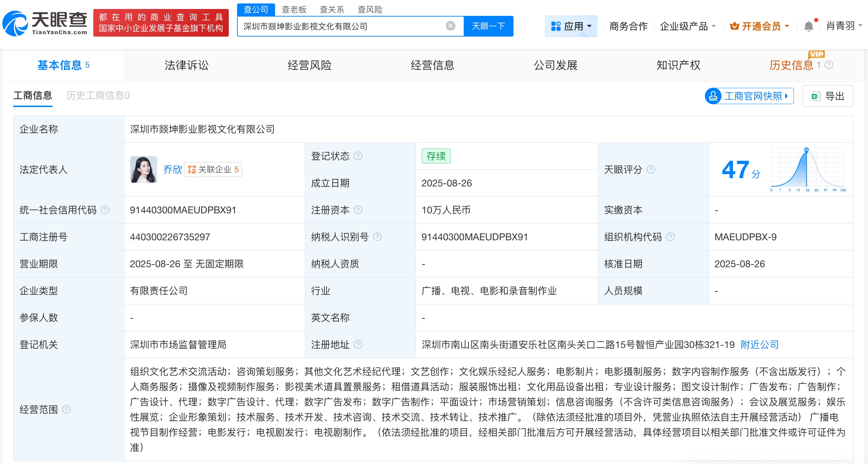Screen dimensions: 868x464
Task: Click the help icon next to 统一社会信用代码
Action: click(105, 210)
